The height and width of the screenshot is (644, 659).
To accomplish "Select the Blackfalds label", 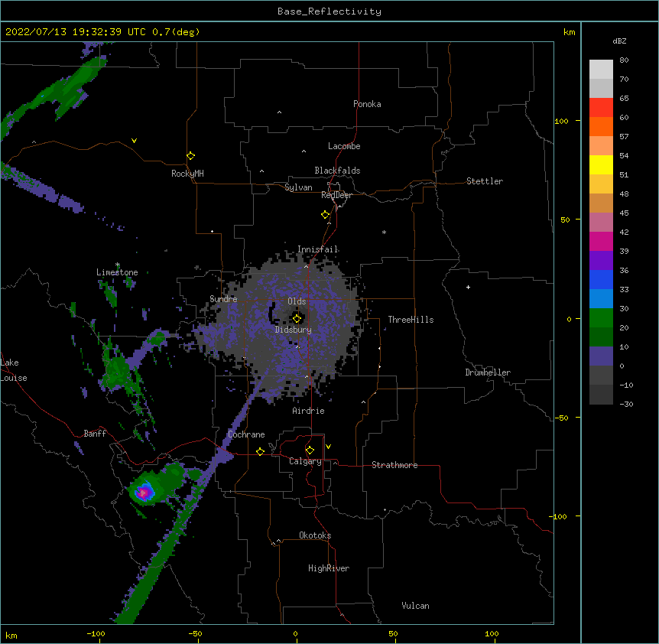I will [x=337, y=171].
